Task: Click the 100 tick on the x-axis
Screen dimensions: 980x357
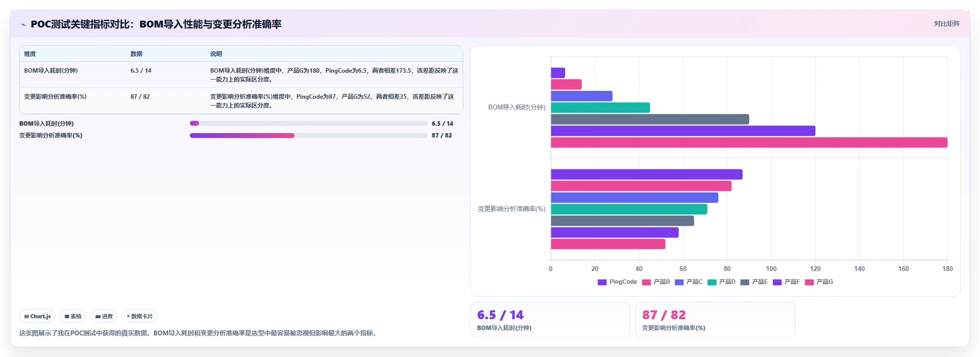Action: pyautogui.click(x=771, y=269)
